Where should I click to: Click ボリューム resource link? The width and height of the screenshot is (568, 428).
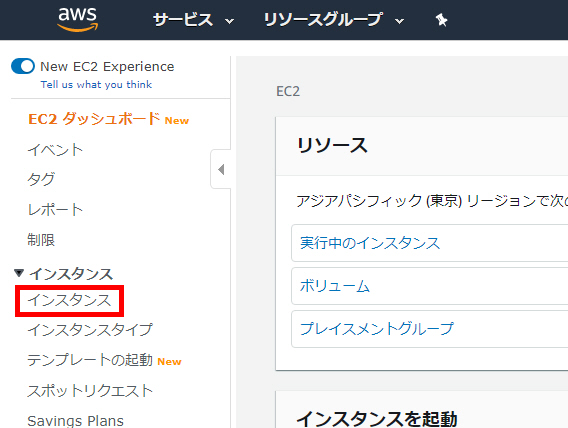(334, 286)
